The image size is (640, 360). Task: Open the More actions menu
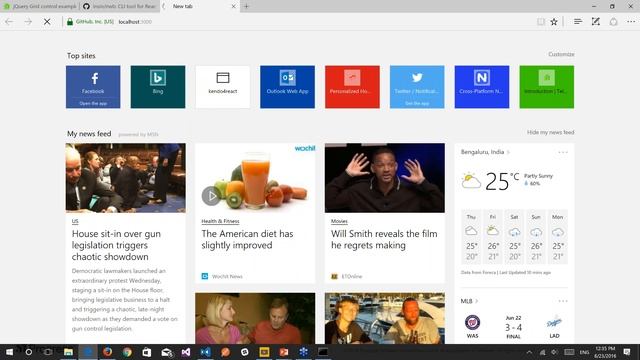click(x=631, y=22)
